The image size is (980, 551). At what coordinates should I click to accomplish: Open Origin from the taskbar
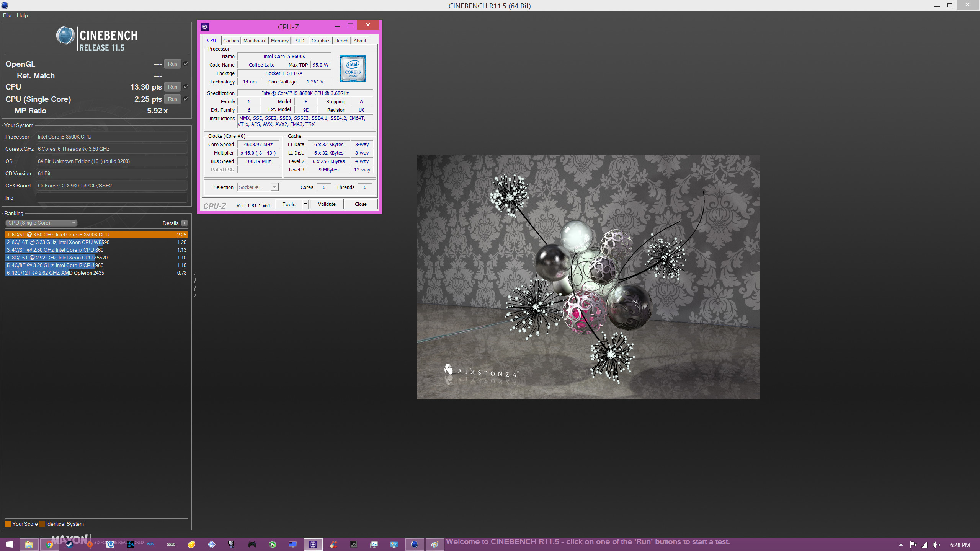tap(90, 544)
